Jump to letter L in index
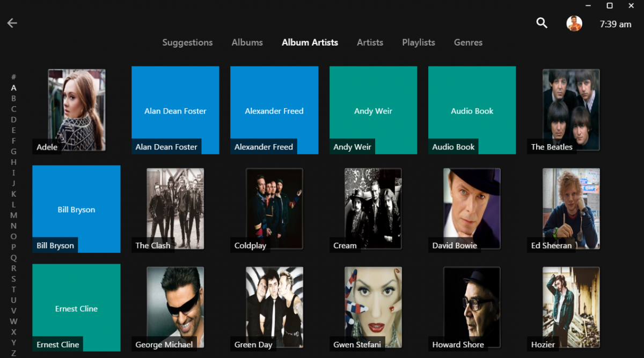Image resolution: width=644 pixels, height=358 pixels. coord(14,205)
